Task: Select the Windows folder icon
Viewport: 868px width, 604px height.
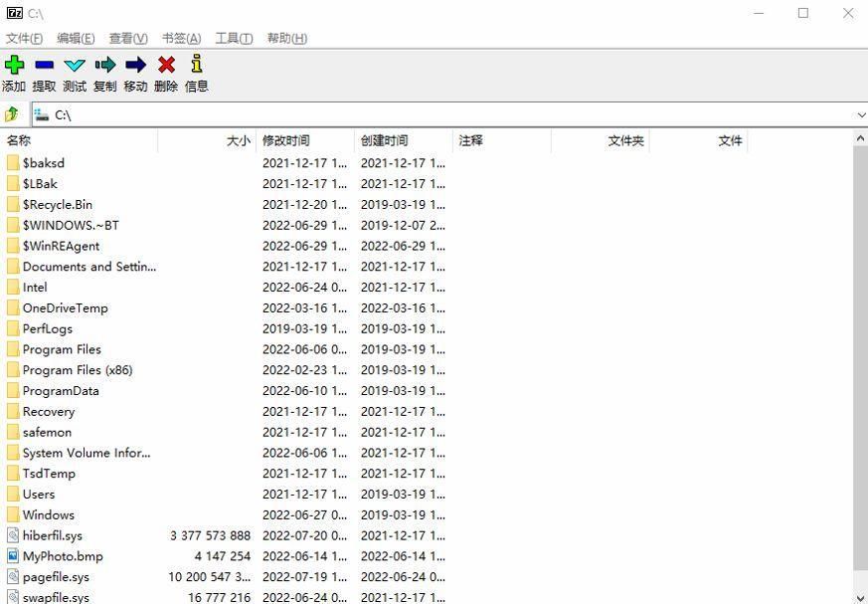Action: click(x=13, y=514)
